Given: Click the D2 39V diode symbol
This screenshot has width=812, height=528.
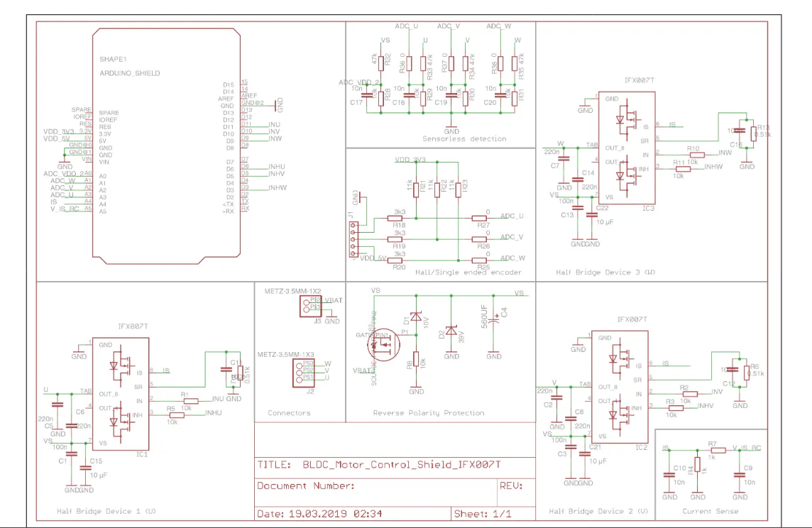Looking at the screenshot, I should pos(451,331).
